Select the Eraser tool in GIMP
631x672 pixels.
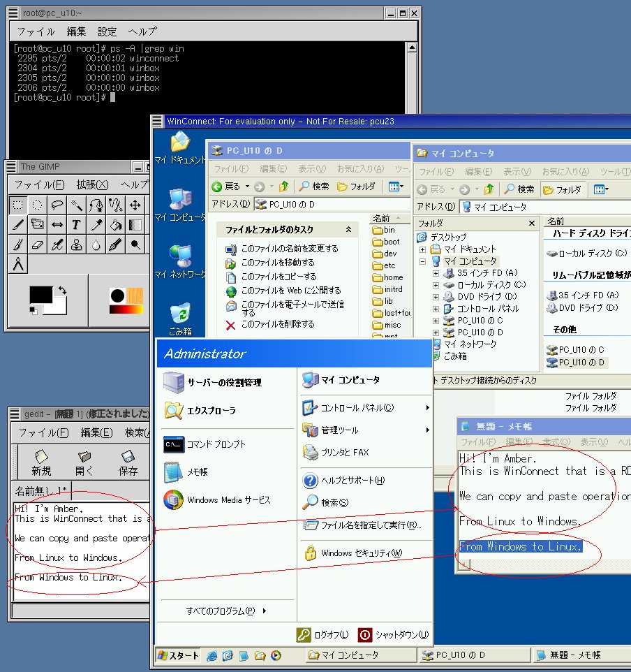38,244
